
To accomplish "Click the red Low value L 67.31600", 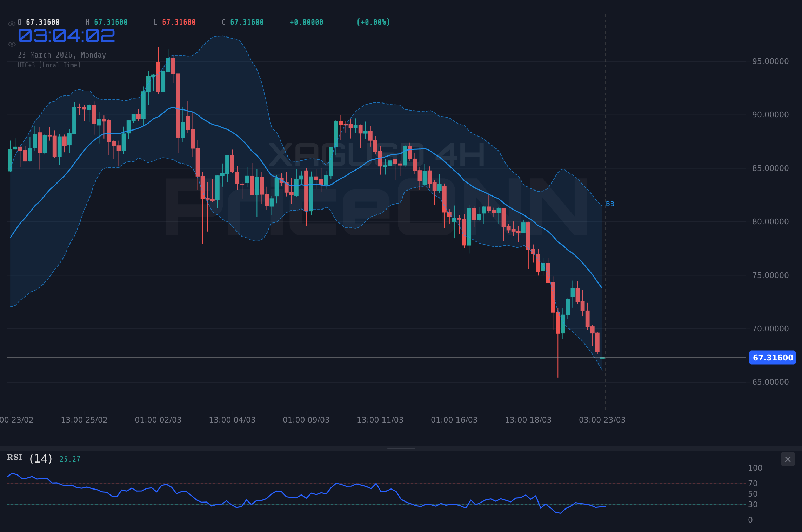I will click(175, 22).
